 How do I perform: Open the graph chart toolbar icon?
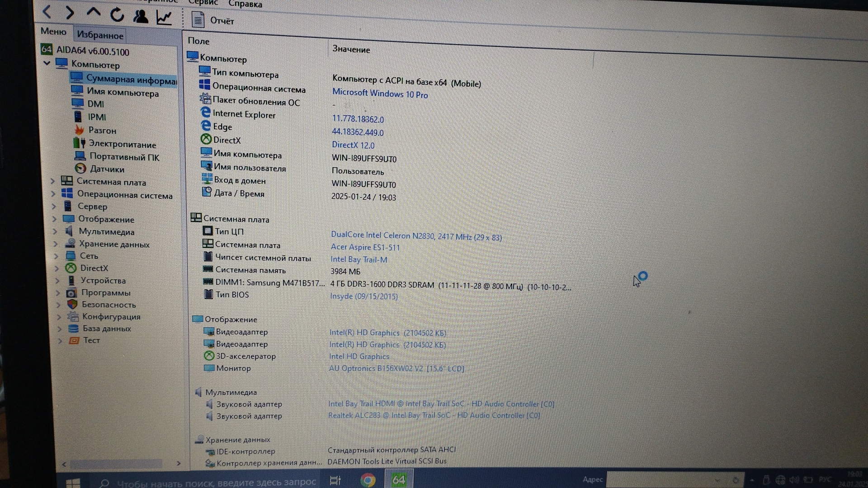[x=164, y=17]
